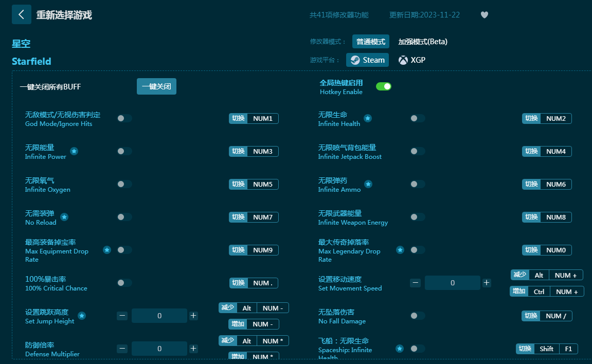Click the star icon beside No Reload
This screenshot has width=592, height=364.
[x=64, y=217]
